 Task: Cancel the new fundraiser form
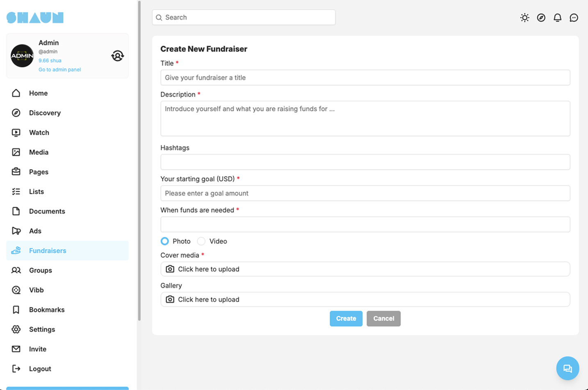click(383, 319)
